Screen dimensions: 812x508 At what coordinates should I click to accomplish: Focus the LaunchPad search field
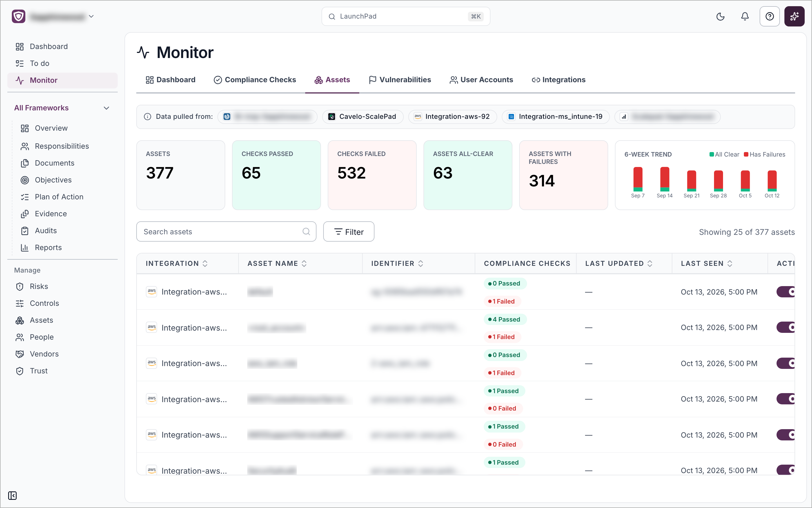point(405,16)
